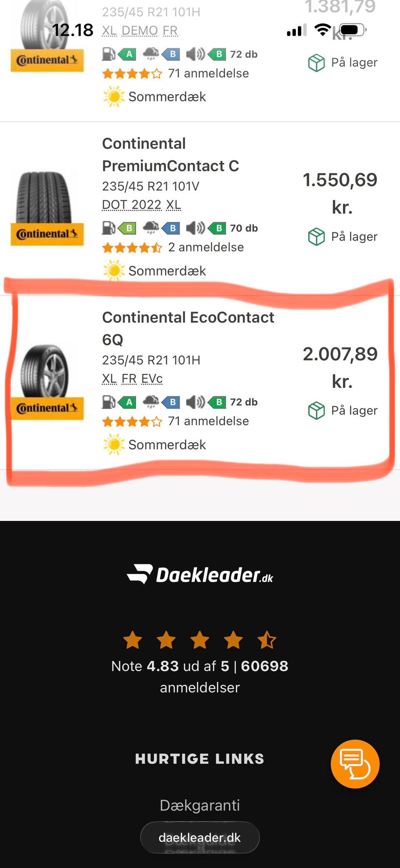Tap the EcoContact 6Q tire thumbnail
Viewport: 400px width, 868px height.
47,380
